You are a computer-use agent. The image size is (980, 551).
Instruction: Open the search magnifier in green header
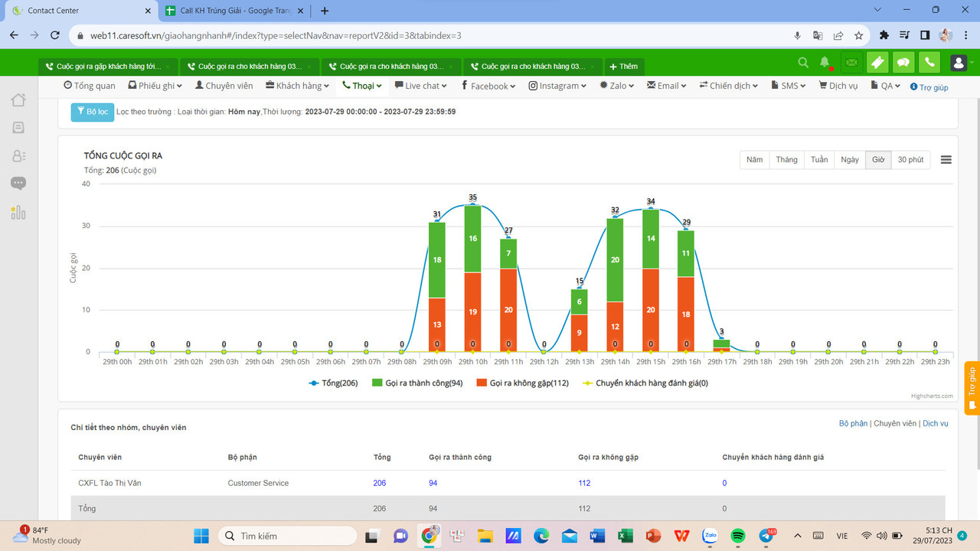point(803,62)
